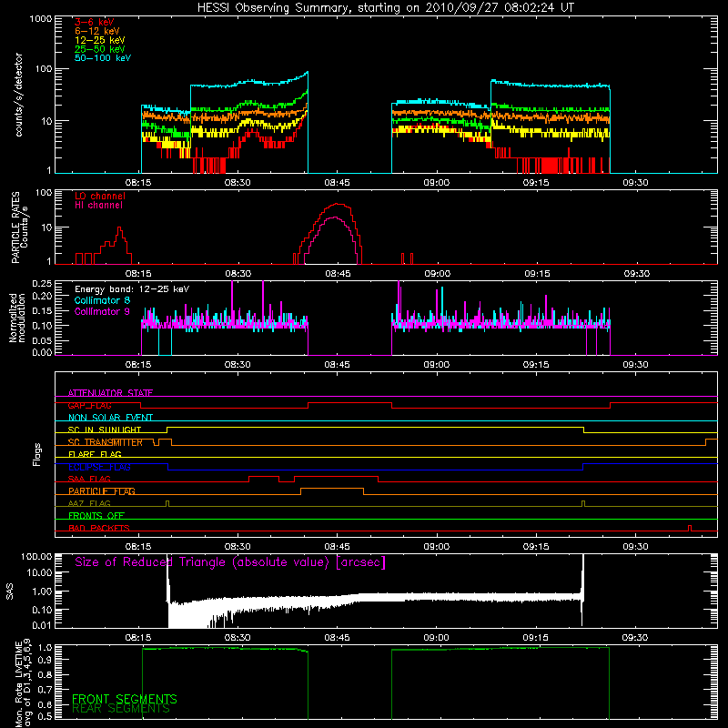Click the SAS spike near 09:22
This screenshot has height=728, width=728.
click(582, 590)
